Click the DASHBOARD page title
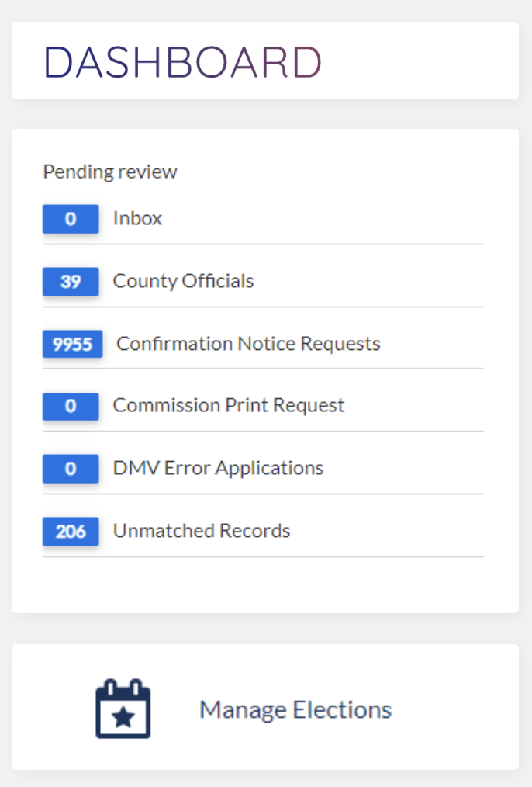Viewport: 532px width, 787px height. (182, 62)
